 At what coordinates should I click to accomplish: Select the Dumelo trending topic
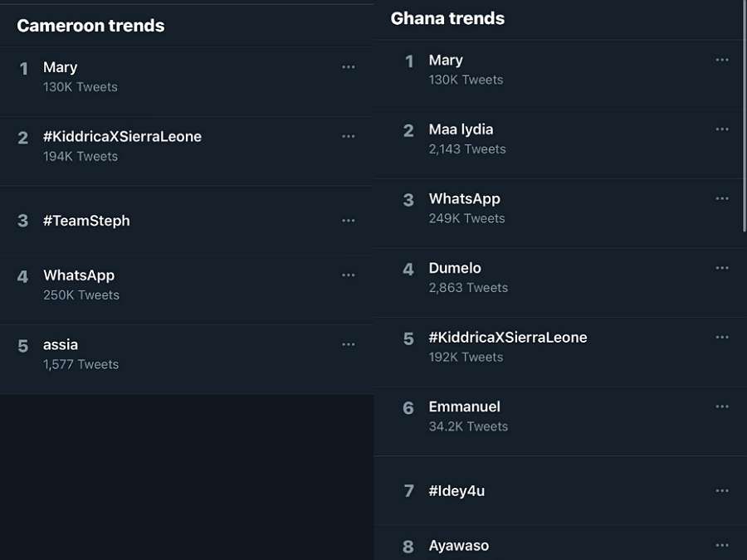pyautogui.click(x=455, y=268)
